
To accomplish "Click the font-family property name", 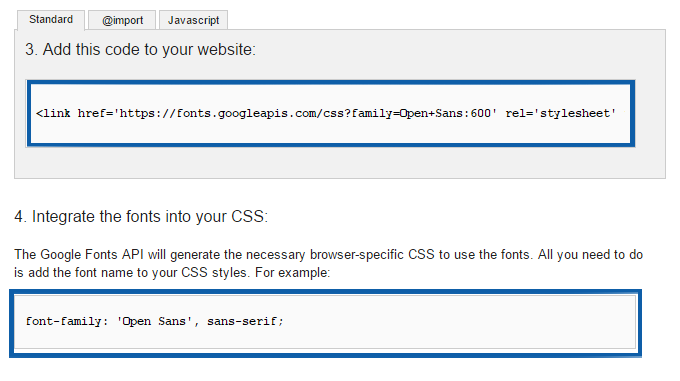I will tap(64, 321).
